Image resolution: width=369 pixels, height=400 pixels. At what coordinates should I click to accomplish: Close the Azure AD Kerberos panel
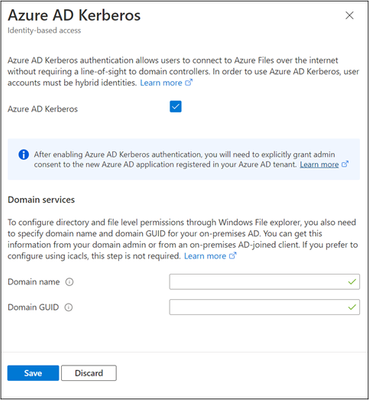pyautogui.click(x=349, y=16)
